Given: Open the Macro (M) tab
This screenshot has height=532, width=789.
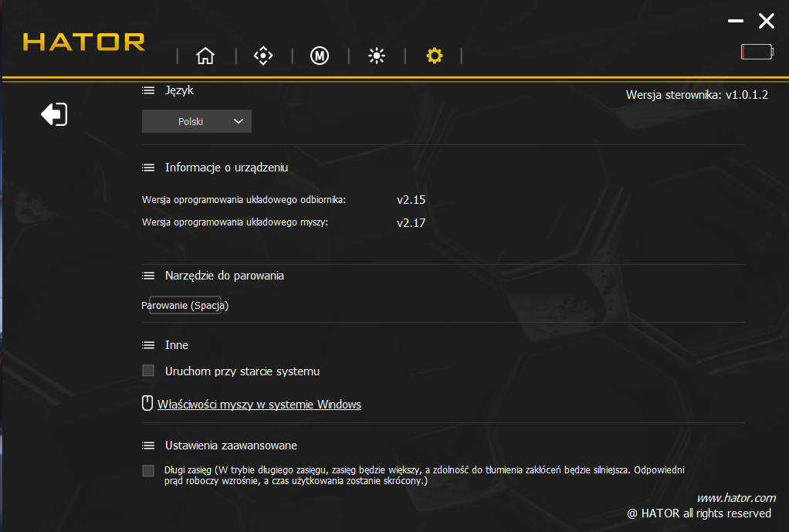Looking at the screenshot, I should (x=320, y=56).
